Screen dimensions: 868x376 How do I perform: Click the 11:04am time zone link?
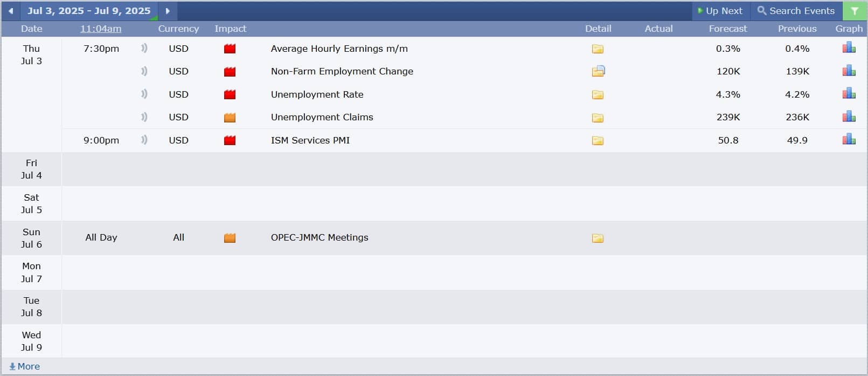pyautogui.click(x=101, y=29)
